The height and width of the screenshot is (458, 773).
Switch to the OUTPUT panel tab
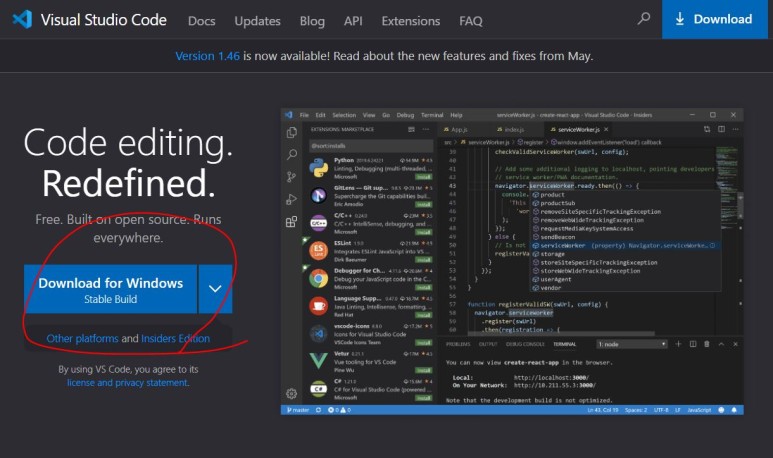(488, 344)
